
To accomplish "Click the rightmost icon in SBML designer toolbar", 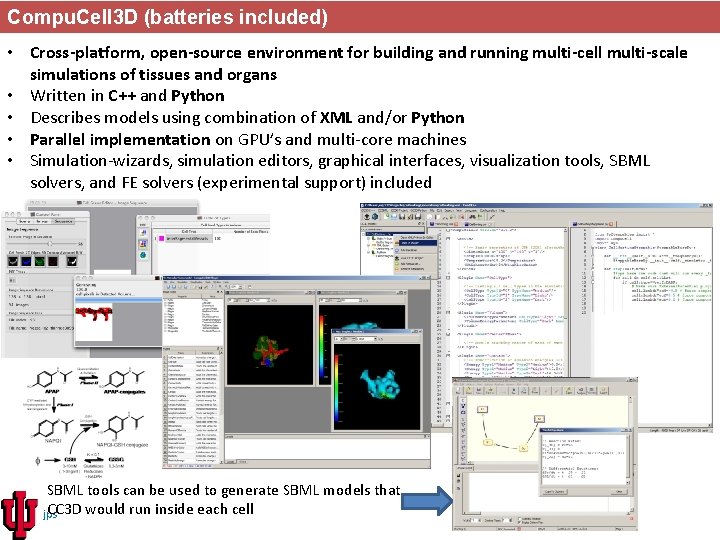I will click(603, 390).
